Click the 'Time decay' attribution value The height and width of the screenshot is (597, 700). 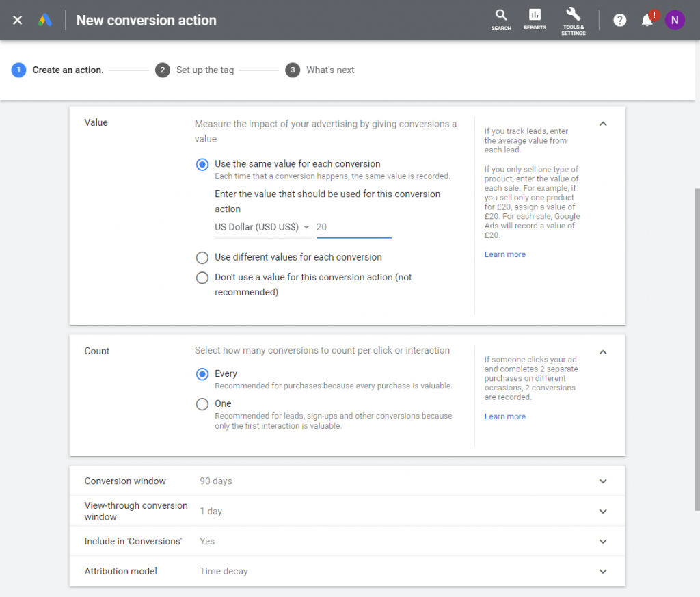tap(224, 572)
